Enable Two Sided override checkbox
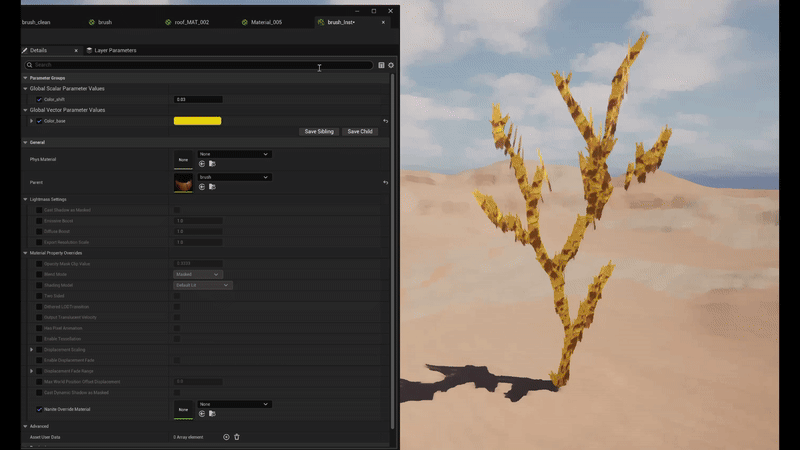Screen dimensions: 800x450 [x=39, y=296]
